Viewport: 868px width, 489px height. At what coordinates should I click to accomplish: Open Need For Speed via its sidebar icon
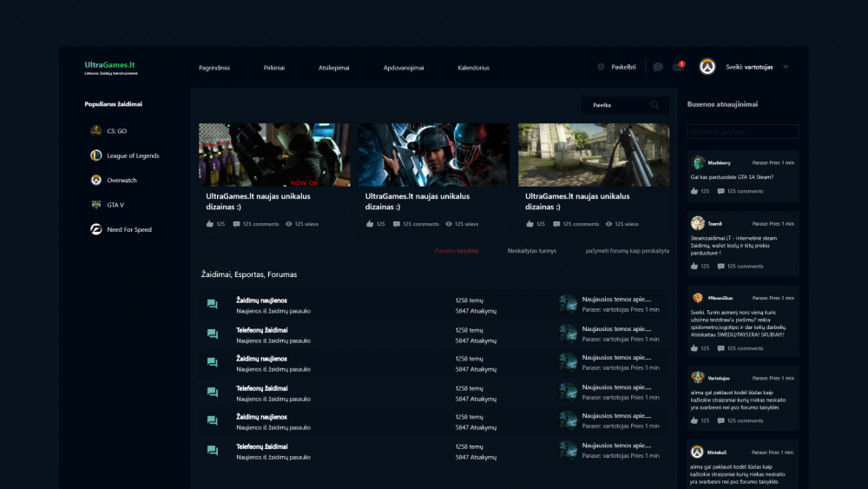coord(96,229)
